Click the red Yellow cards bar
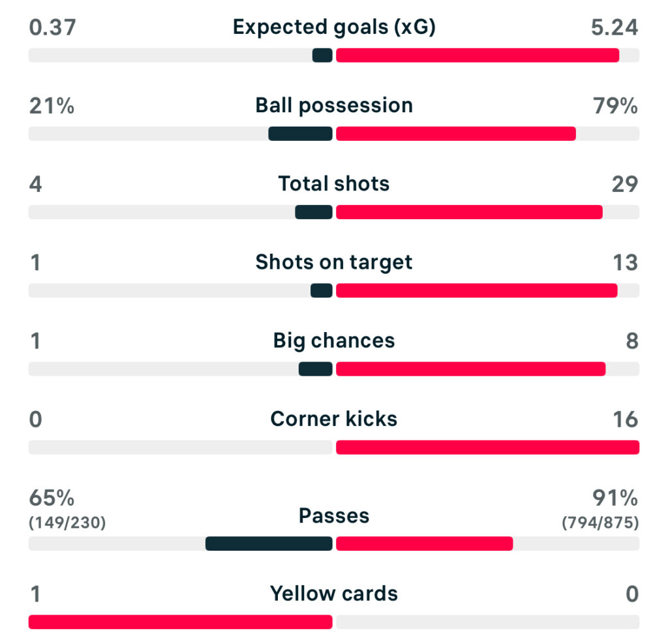The image size is (668, 644). tap(180, 622)
